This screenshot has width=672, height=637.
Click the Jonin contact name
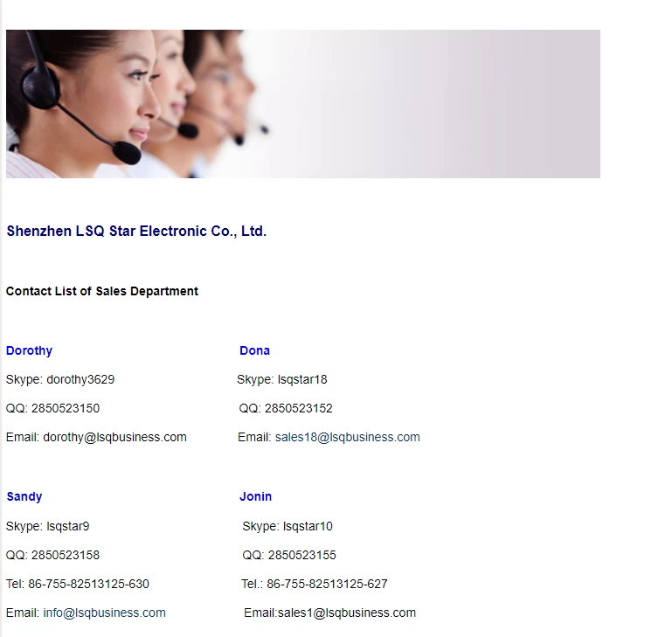pos(255,496)
